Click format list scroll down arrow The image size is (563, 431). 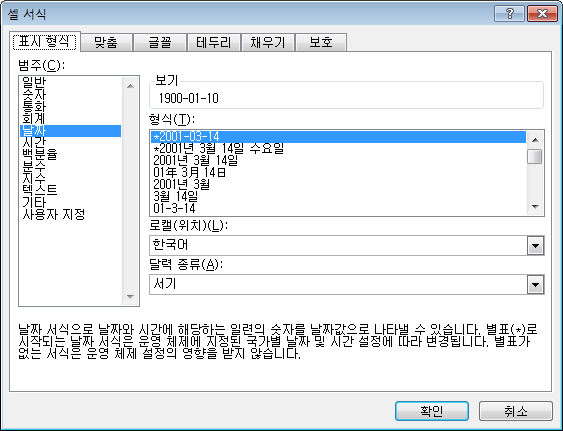(x=535, y=206)
